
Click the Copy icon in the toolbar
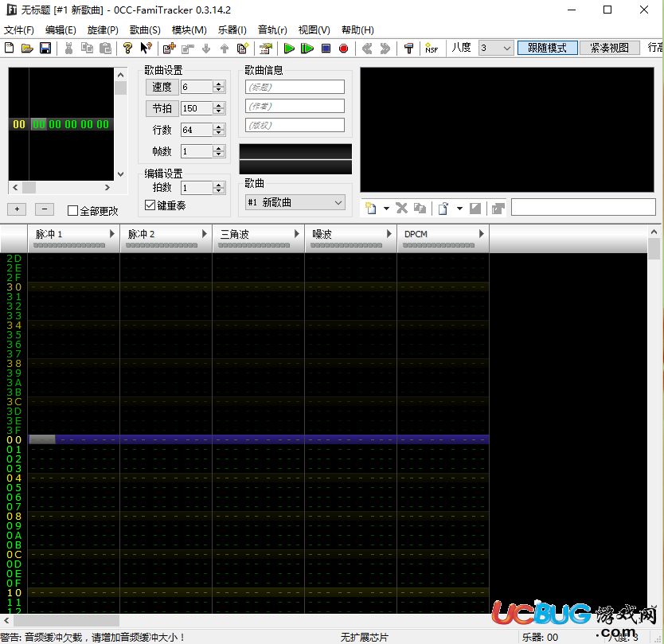[87, 48]
